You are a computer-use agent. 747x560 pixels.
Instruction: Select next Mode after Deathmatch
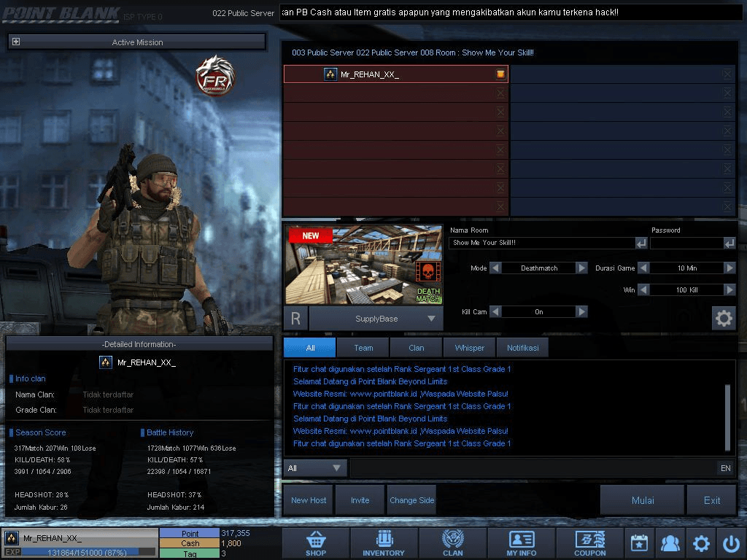point(581,268)
